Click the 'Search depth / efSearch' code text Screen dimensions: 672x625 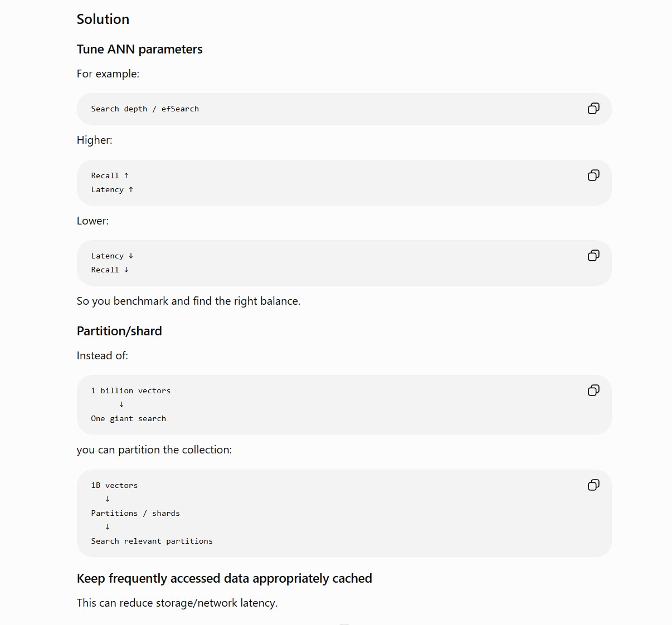click(x=145, y=109)
